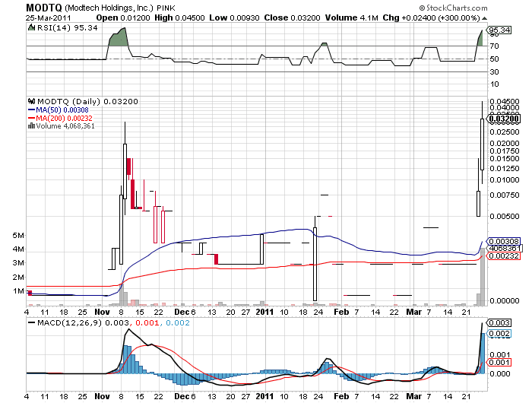Click the 0.002 histogram value tag
The width and height of the screenshot is (532, 403).
499,333
